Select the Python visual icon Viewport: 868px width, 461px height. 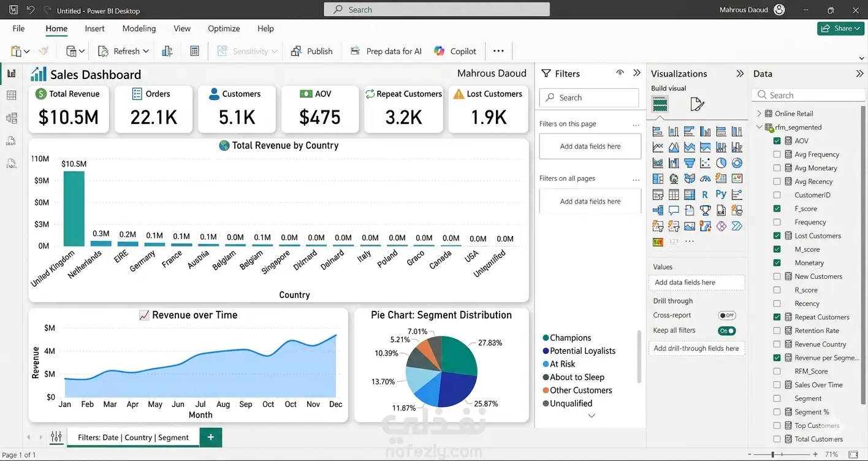(x=721, y=195)
